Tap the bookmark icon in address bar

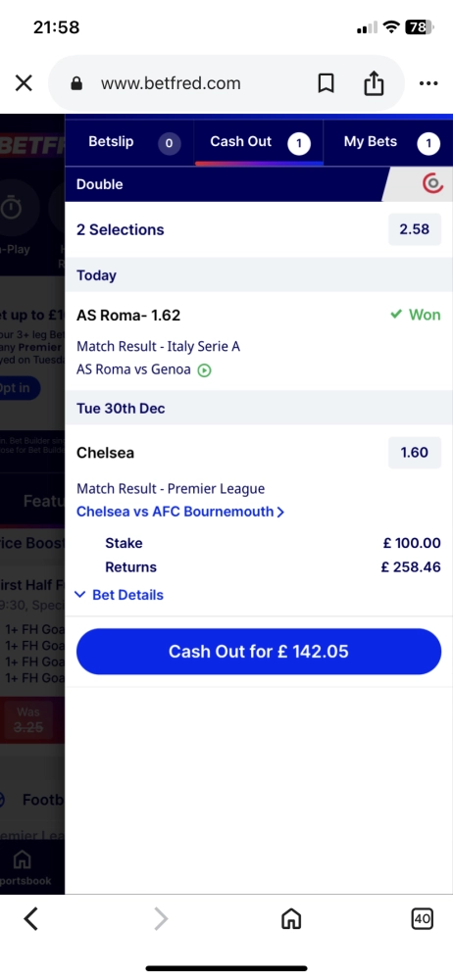[326, 83]
